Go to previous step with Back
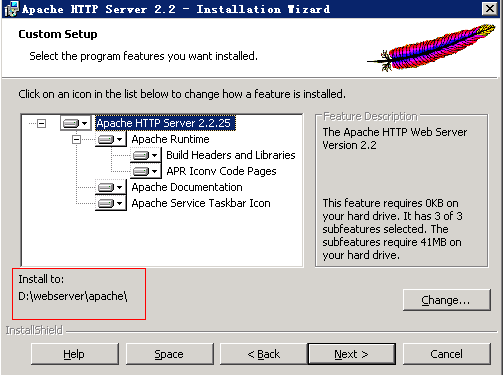Image resolution: width=503 pixels, height=375 pixels. pos(264,354)
